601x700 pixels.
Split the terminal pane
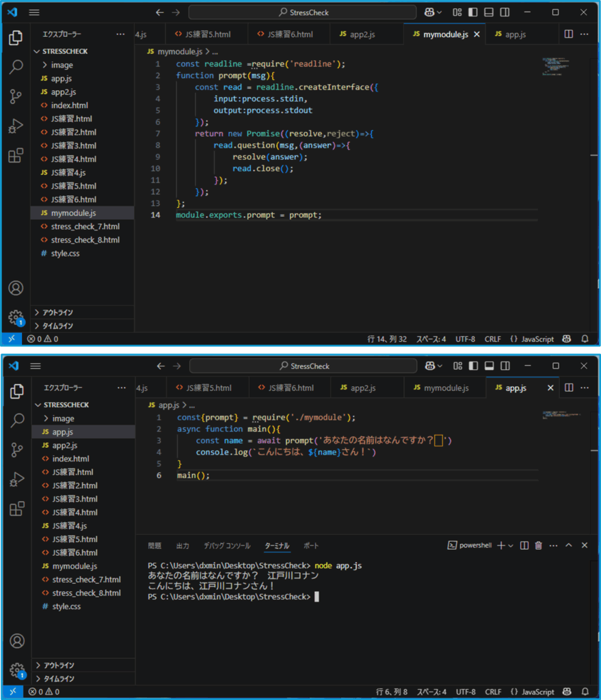(524, 546)
